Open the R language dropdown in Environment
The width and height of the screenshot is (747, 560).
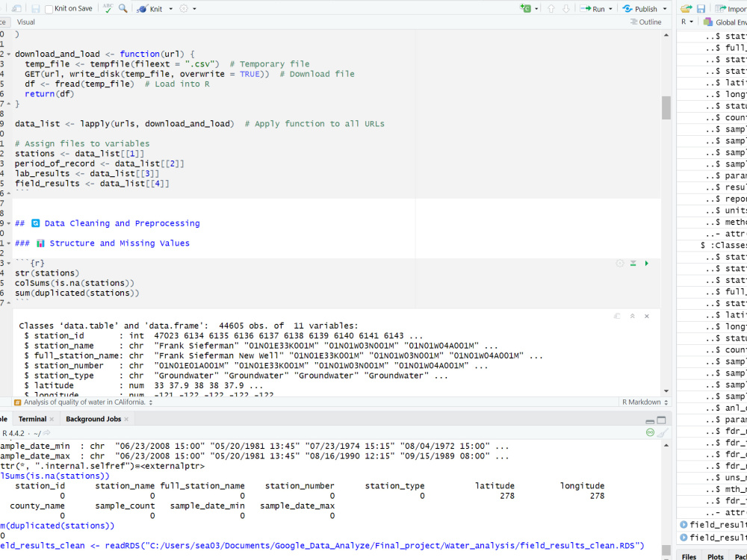pos(687,22)
